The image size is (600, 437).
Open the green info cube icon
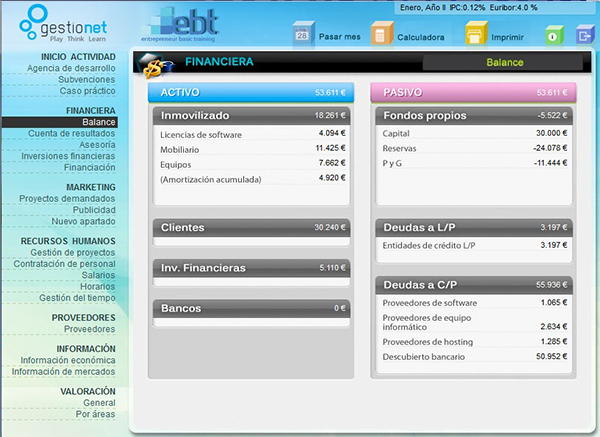(554, 35)
